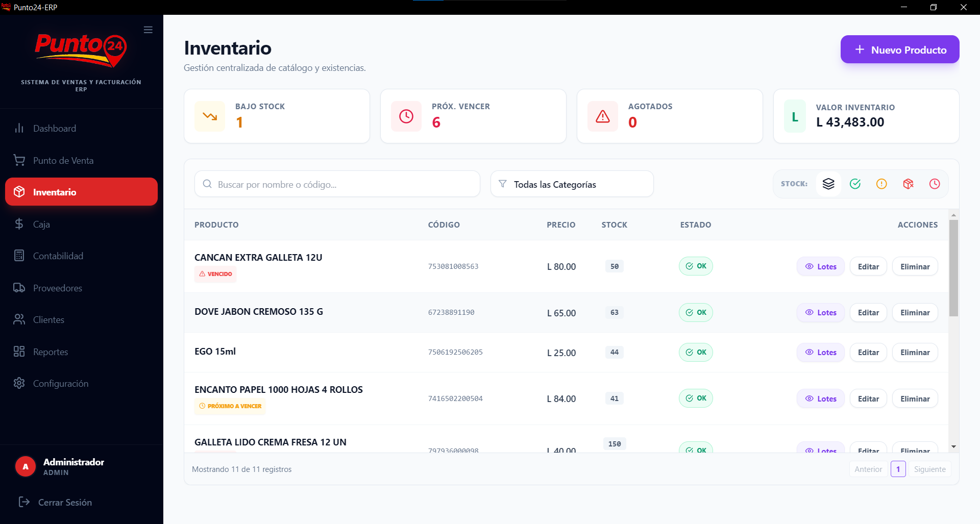Screen dimensions: 980x524
Task: Switch to the Dashboard section
Action: pyautogui.click(x=54, y=128)
